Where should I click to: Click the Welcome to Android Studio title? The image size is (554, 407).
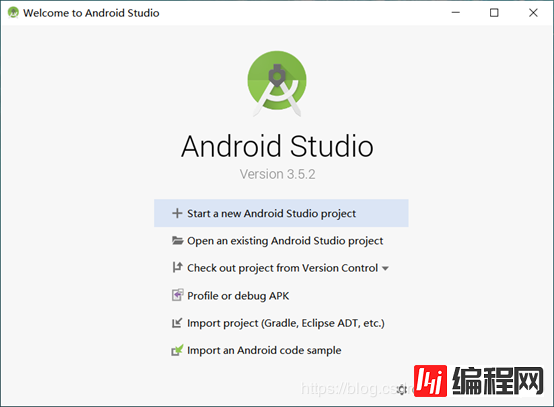[x=91, y=13]
